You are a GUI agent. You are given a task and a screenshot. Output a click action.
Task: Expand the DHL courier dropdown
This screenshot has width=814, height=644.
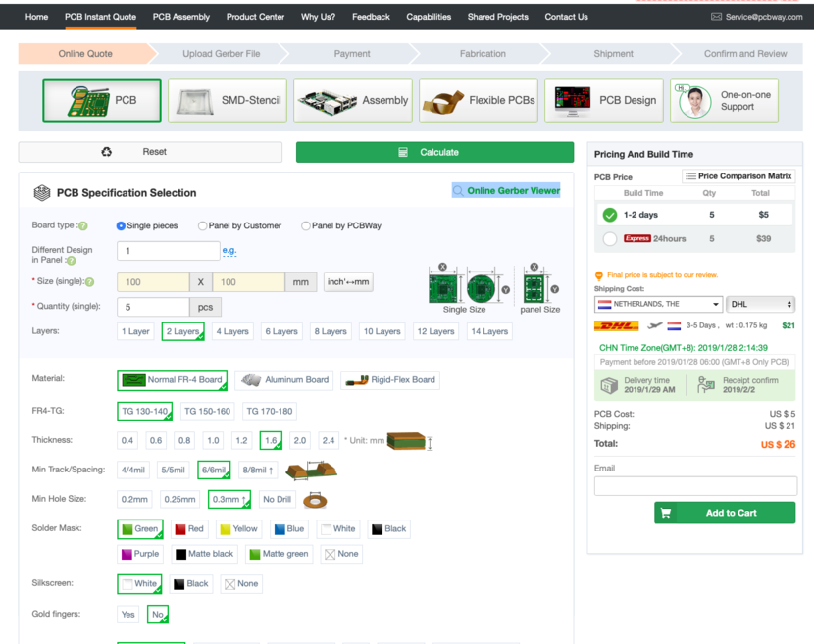(x=760, y=304)
